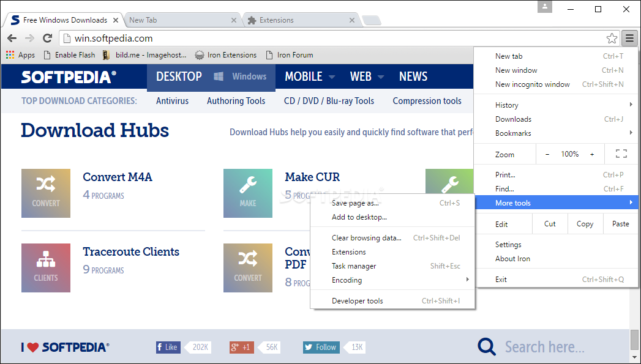Click the Make CUR wrench icon
The image size is (641, 364).
(x=248, y=193)
